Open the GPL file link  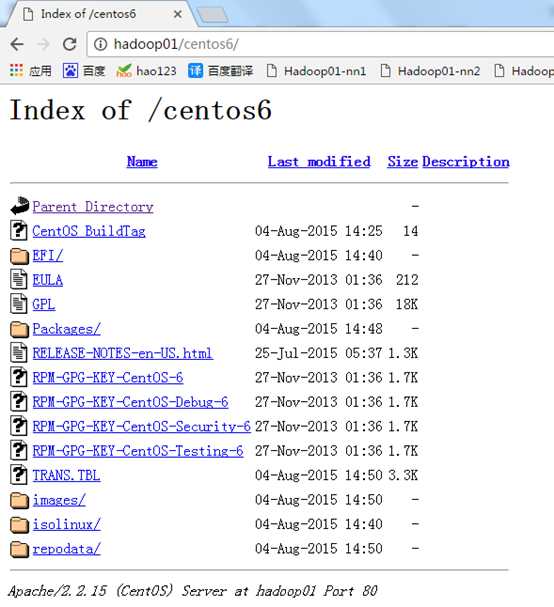coord(44,304)
